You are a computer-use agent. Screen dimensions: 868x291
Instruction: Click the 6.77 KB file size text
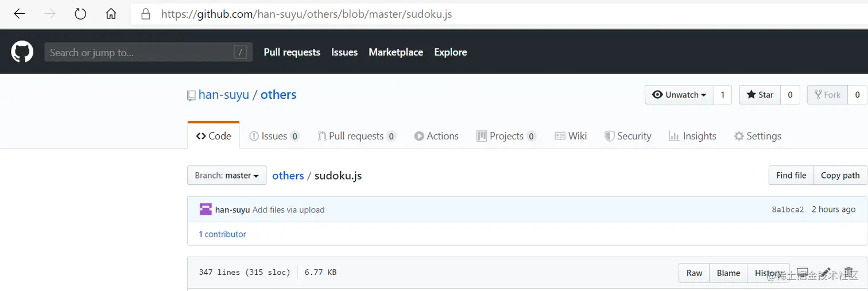320,272
